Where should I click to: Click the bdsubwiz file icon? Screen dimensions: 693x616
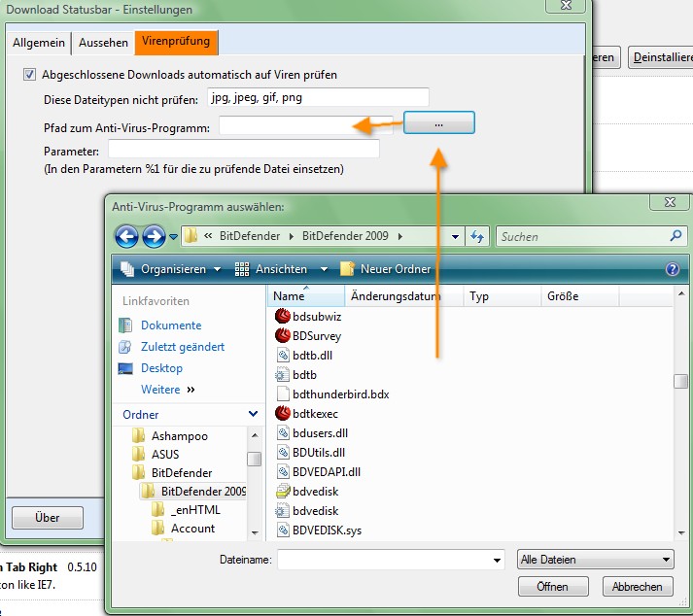pyautogui.click(x=282, y=316)
